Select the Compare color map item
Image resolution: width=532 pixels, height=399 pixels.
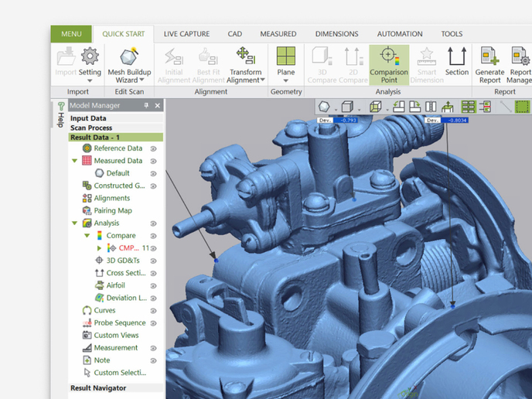click(x=120, y=236)
